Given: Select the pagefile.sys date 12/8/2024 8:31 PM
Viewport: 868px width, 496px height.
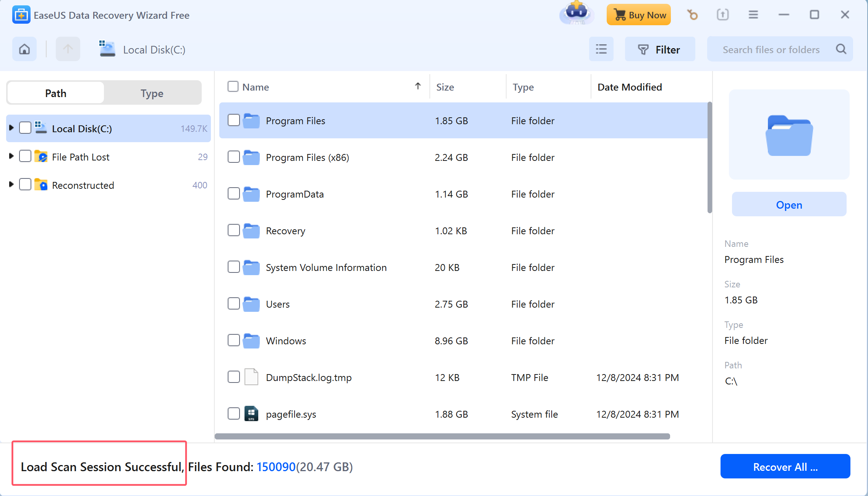Looking at the screenshot, I should pyautogui.click(x=638, y=414).
